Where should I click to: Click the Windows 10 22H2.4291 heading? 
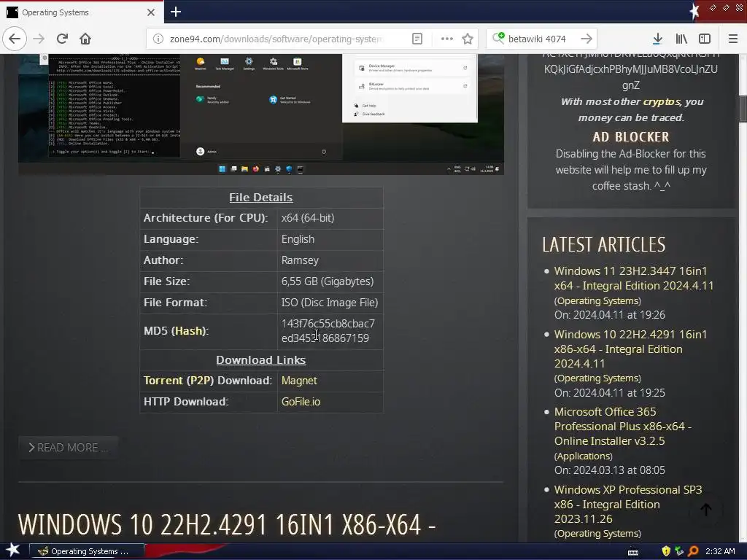pyautogui.click(x=227, y=524)
